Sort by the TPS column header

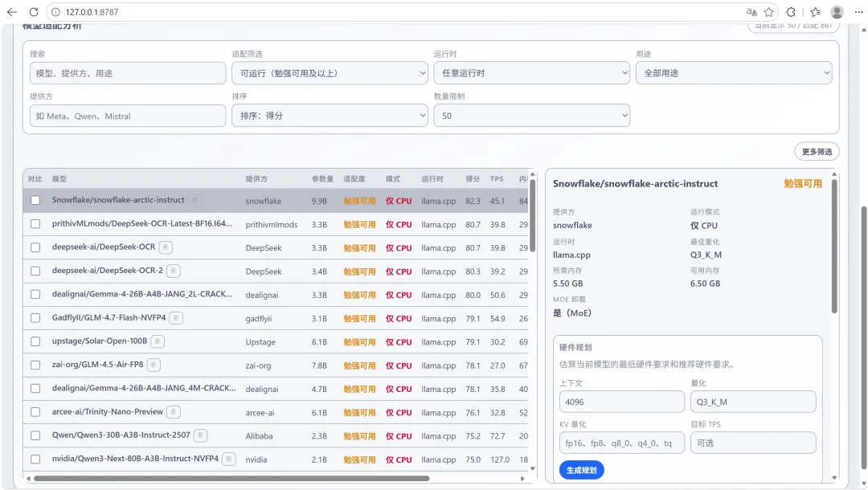click(x=497, y=178)
